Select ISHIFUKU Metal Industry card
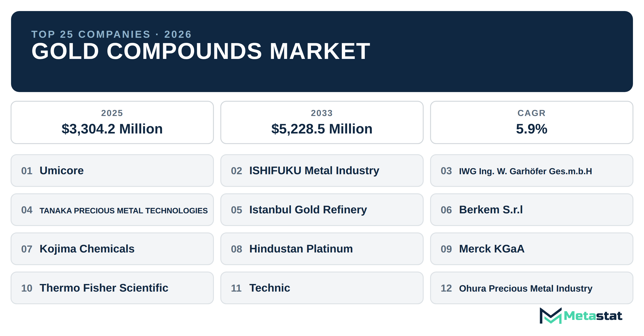The image size is (644, 336). point(322,170)
